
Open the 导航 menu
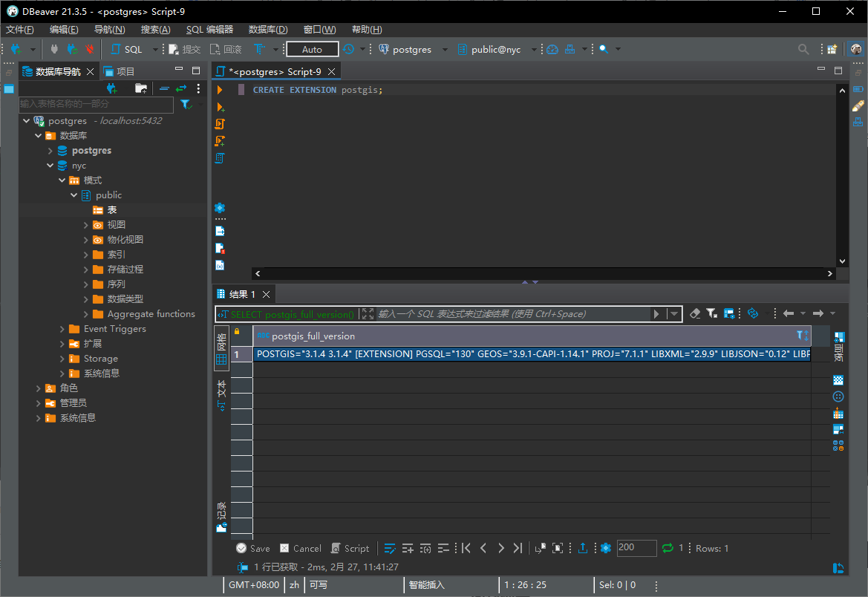coord(110,30)
